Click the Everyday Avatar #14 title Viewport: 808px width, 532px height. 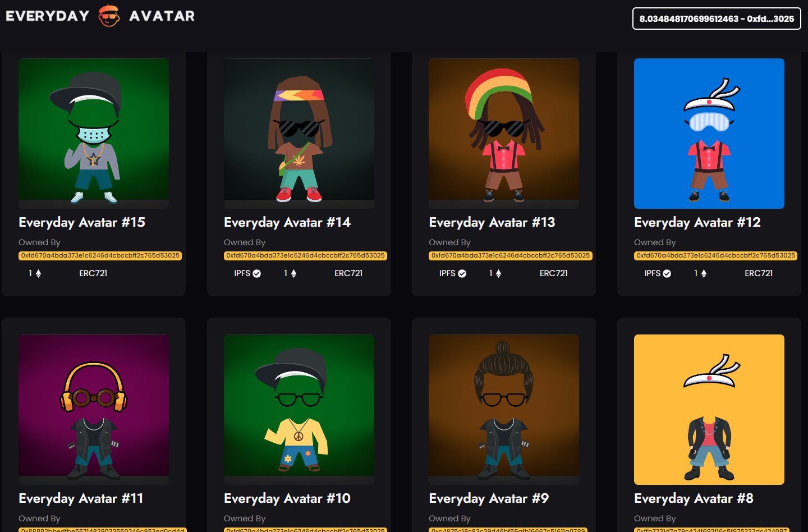[x=287, y=223]
